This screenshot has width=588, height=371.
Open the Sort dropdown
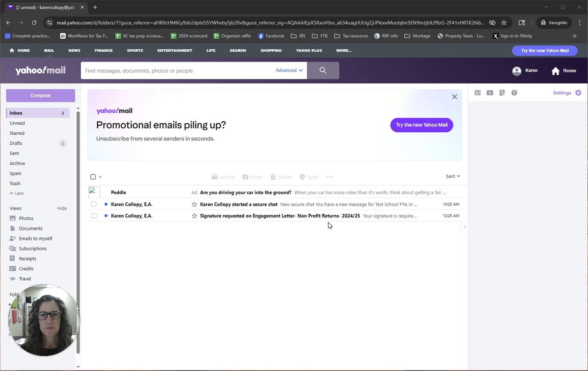click(453, 176)
